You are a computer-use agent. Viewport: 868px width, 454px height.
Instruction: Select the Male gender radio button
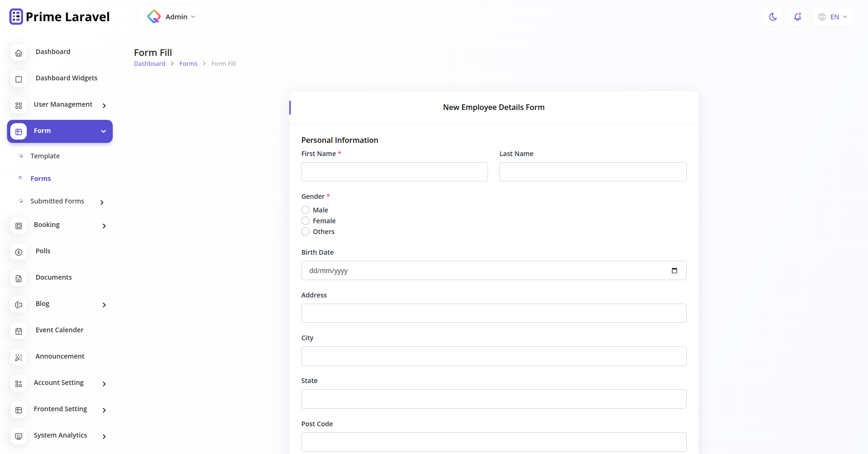(x=305, y=210)
